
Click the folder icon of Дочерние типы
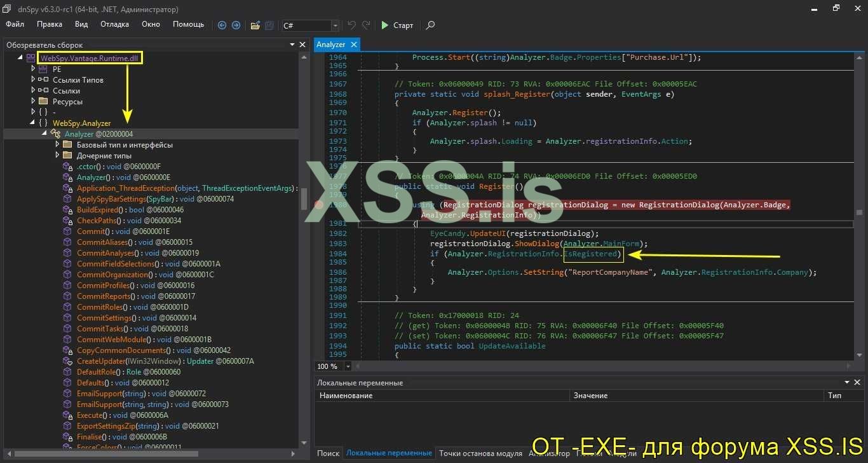68,156
